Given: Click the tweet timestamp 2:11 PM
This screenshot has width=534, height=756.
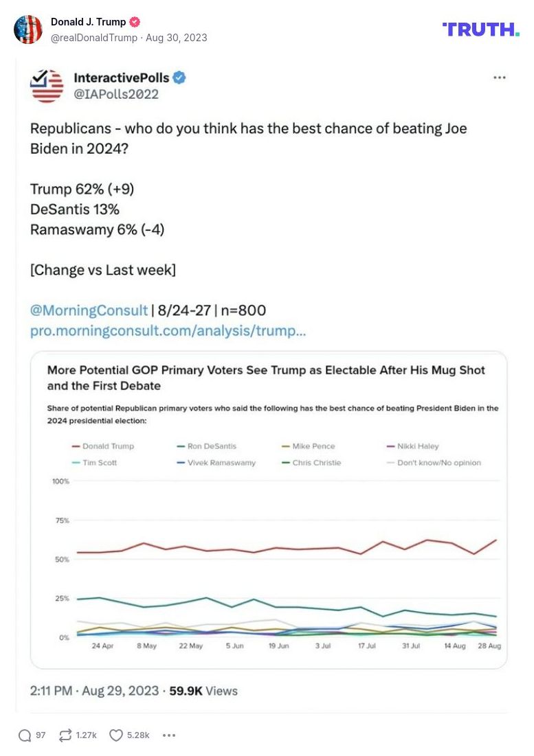Looking at the screenshot, I should tap(52, 691).
